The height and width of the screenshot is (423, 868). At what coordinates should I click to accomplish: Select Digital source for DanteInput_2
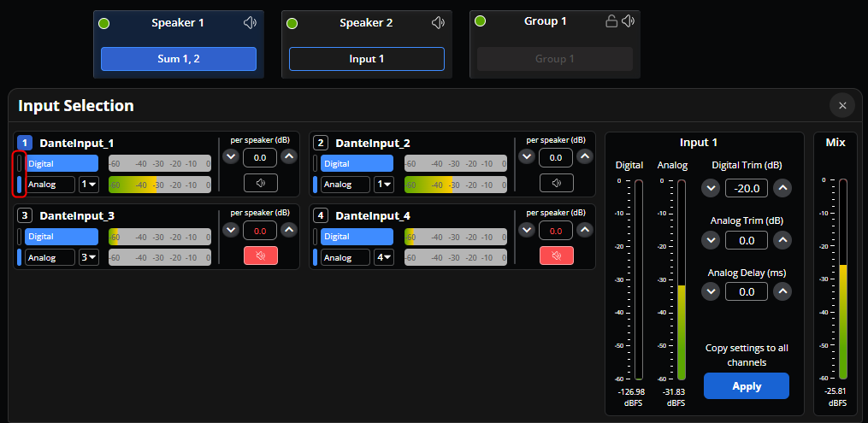(x=357, y=164)
